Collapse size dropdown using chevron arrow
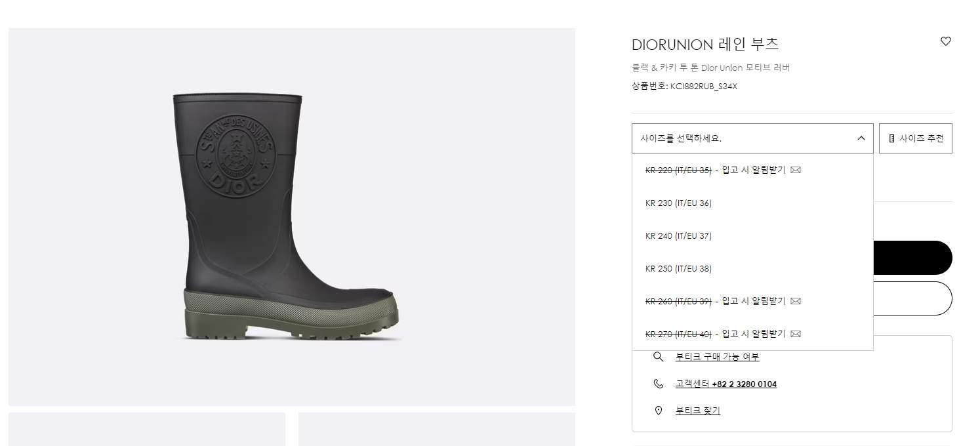Screen dimensions: 980x446 click(x=861, y=138)
